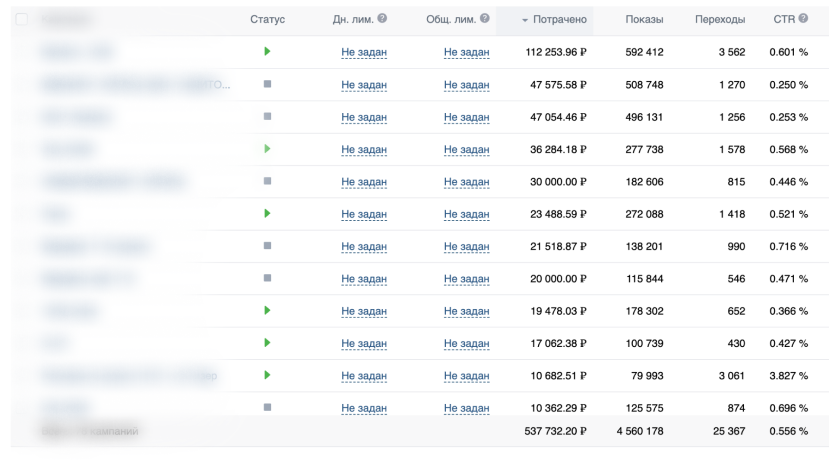Click play status icon in 10 682.51 ₽ row

click(x=267, y=375)
